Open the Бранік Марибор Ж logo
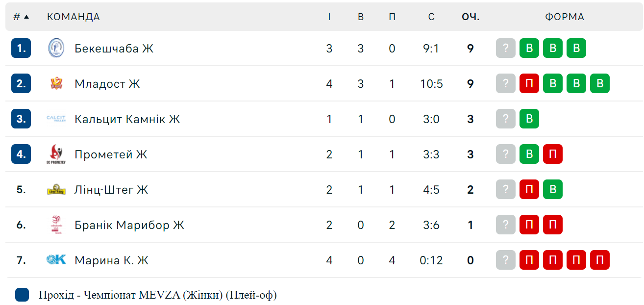The height and width of the screenshot is (305, 644). pyautogui.click(x=56, y=225)
